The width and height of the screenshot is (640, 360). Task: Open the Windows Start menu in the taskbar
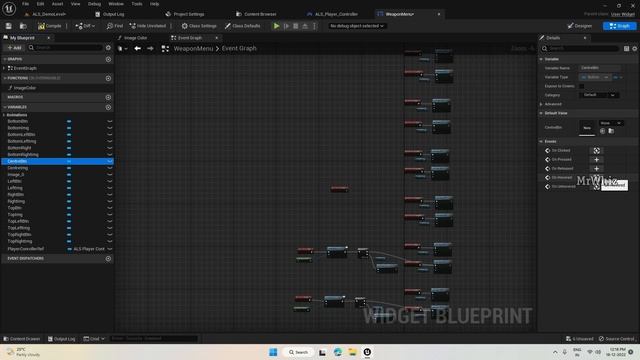pos(273,352)
